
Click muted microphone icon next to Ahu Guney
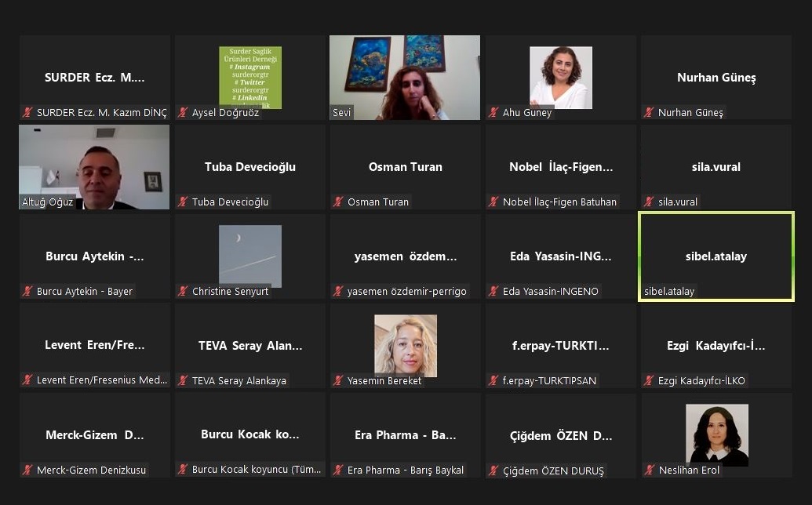coord(493,113)
